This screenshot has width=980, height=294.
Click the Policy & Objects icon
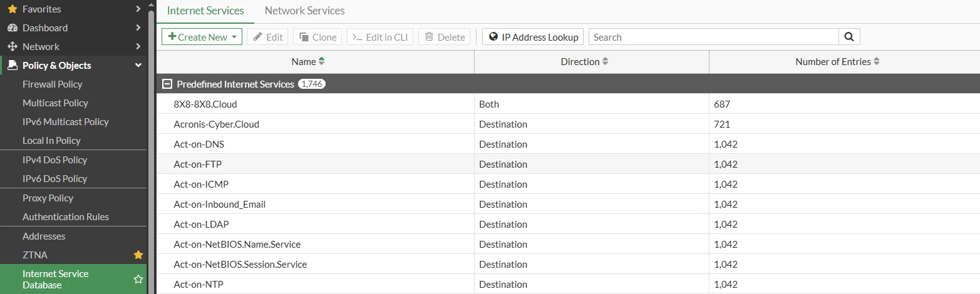click(12, 66)
